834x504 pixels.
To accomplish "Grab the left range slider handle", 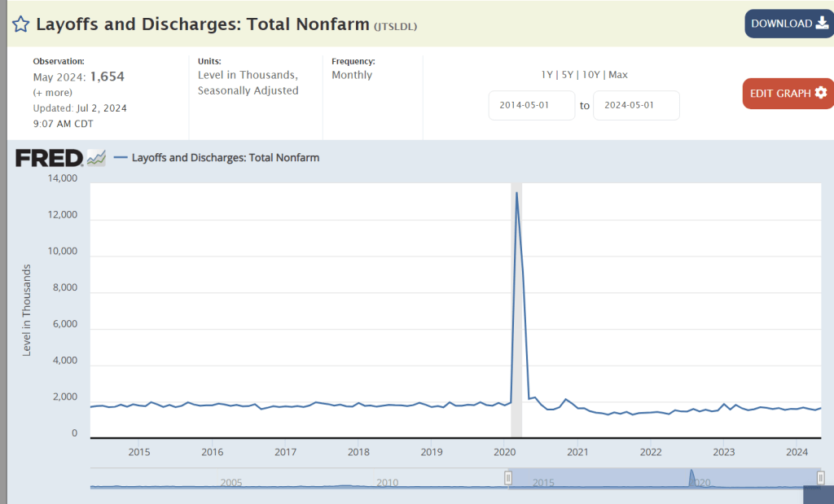I will pyautogui.click(x=508, y=478).
